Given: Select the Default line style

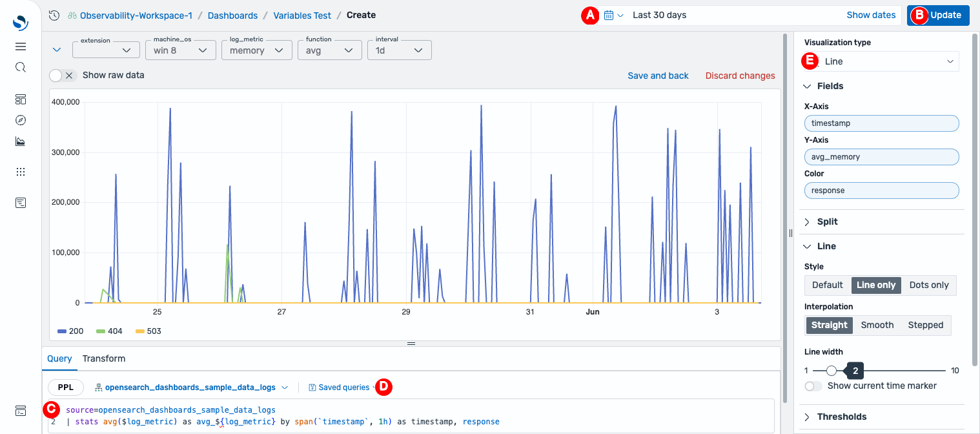Looking at the screenshot, I should pyautogui.click(x=828, y=285).
